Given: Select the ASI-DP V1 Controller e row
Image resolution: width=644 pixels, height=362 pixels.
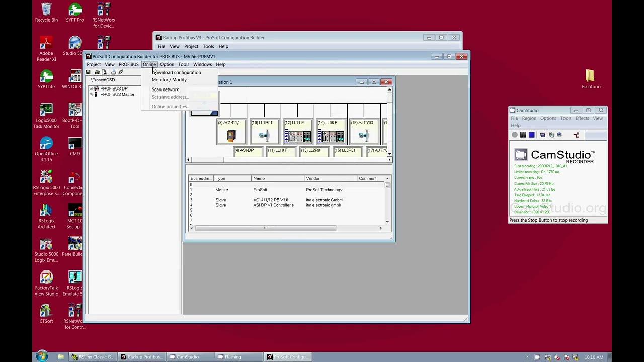Looking at the screenshot, I should coord(287,205).
